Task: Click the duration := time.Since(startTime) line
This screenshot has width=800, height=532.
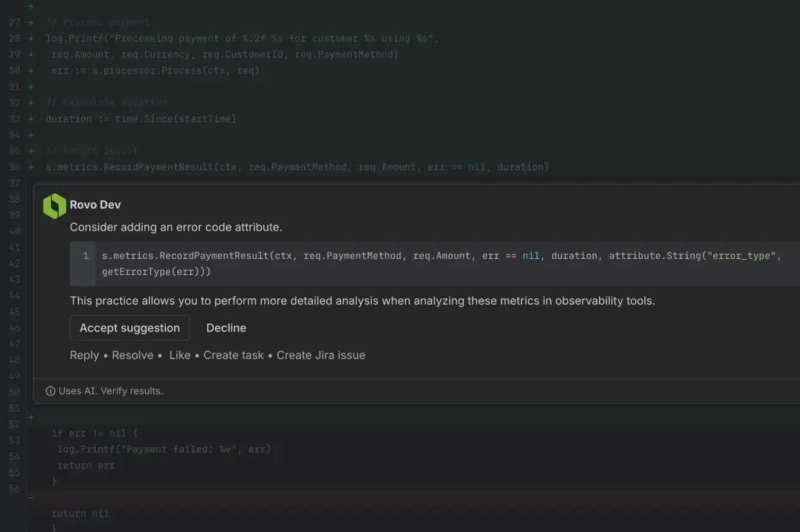Action: (141, 119)
